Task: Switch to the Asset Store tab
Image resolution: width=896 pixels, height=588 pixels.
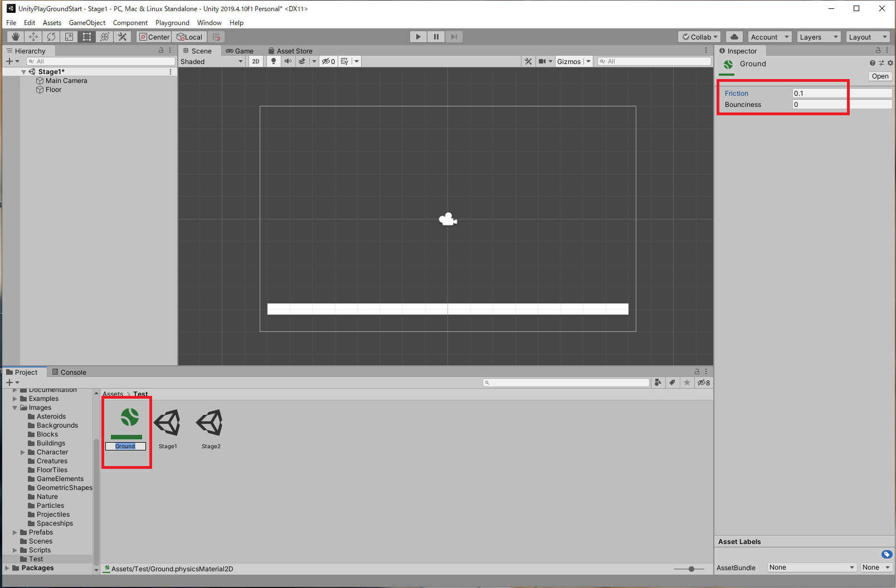Action: tap(290, 51)
